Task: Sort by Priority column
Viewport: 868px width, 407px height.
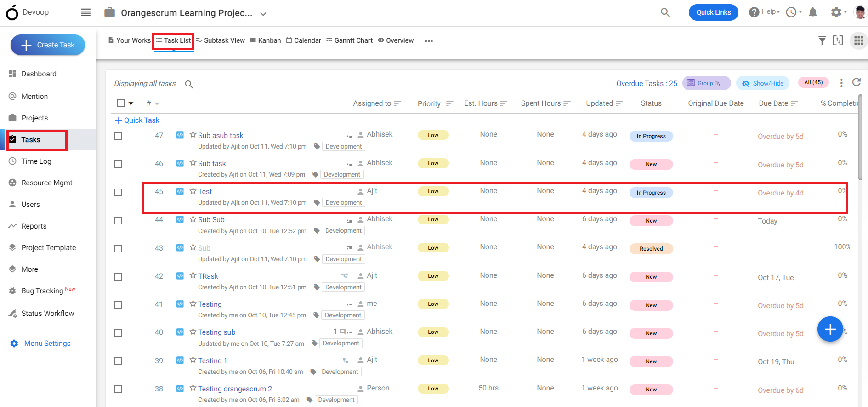Action: (x=449, y=103)
